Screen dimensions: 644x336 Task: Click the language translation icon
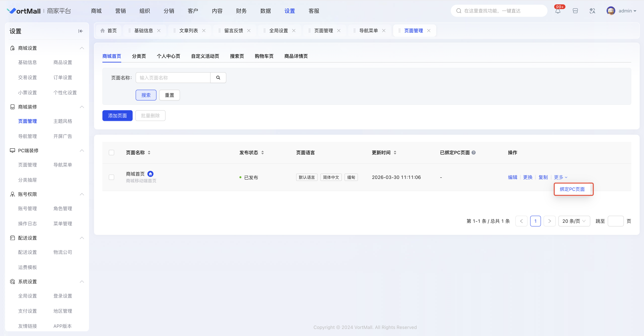pyautogui.click(x=592, y=11)
